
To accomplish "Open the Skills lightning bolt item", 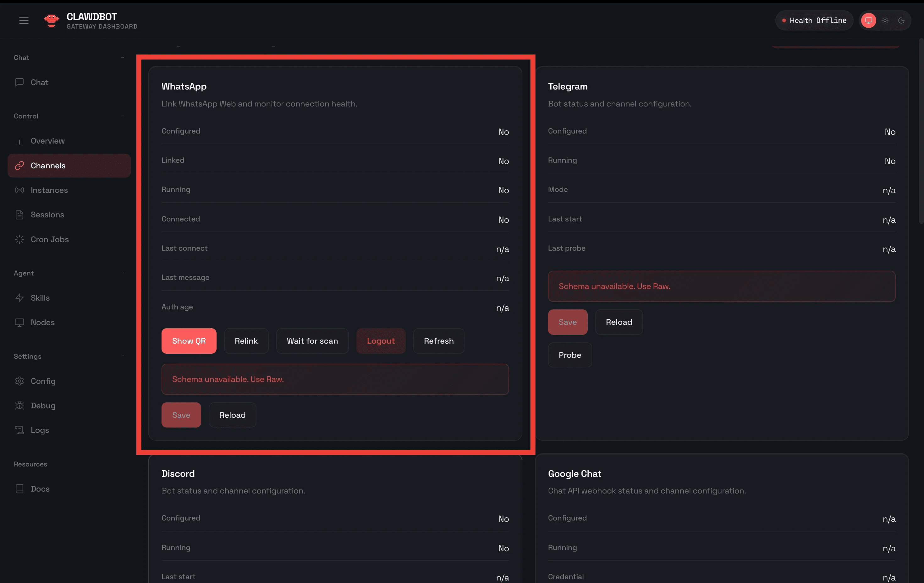I will 40,298.
